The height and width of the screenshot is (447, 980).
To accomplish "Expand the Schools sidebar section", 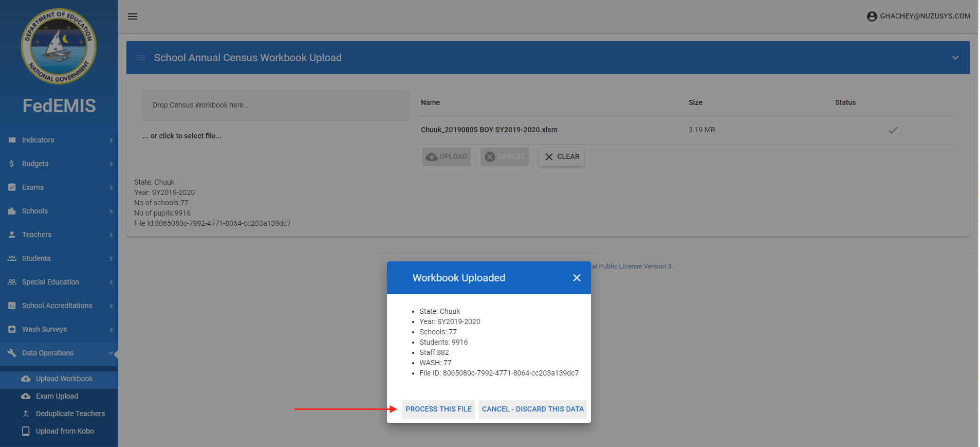I will [35, 211].
